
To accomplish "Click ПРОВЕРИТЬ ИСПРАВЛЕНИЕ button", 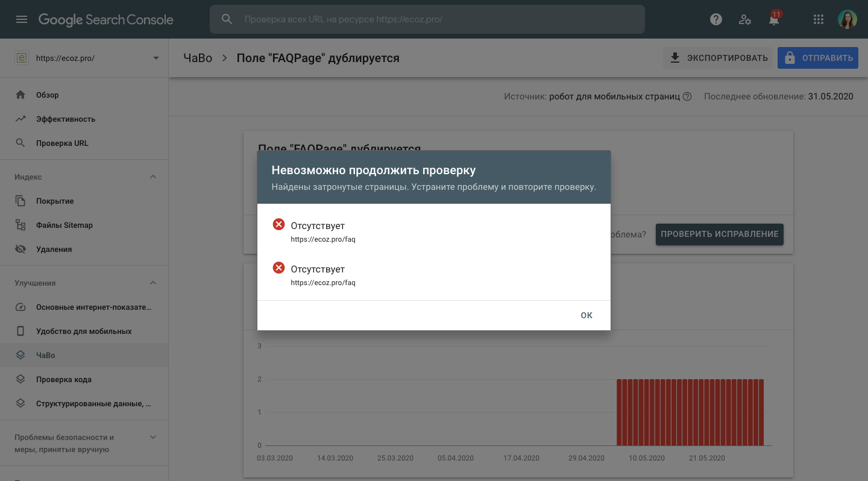I will click(x=720, y=234).
